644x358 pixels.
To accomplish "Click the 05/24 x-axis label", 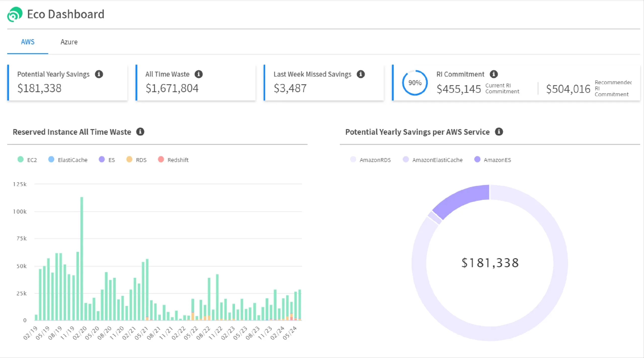I will tap(290, 333).
